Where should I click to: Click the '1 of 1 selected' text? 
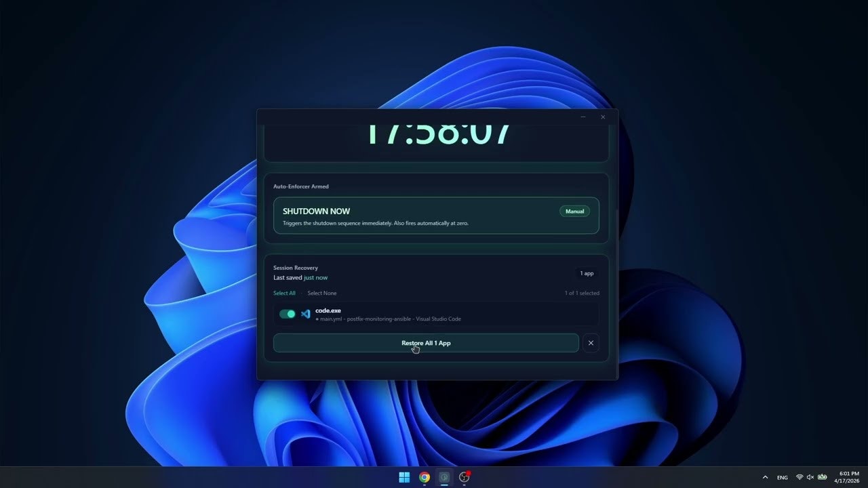coord(582,293)
